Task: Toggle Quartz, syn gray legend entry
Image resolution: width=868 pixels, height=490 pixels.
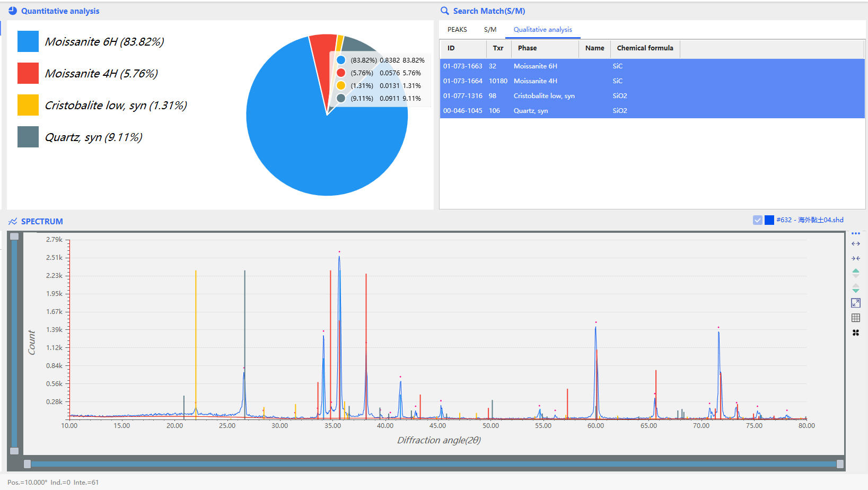Action: point(28,137)
